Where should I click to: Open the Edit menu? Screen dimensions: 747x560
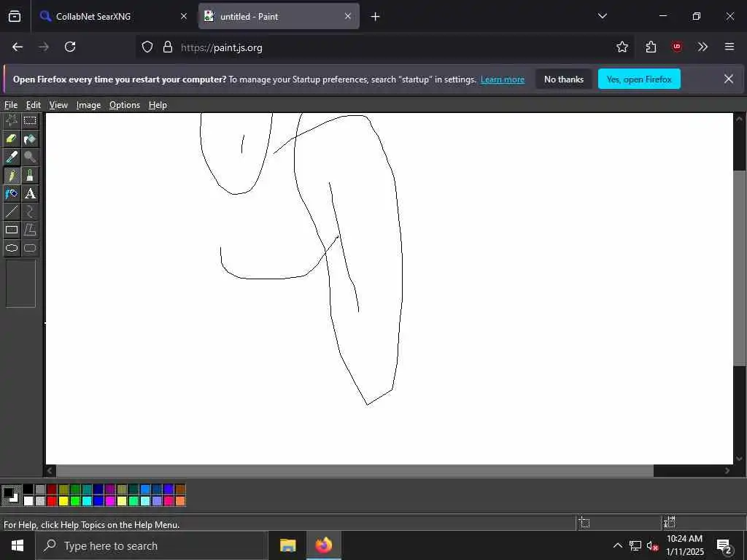click(x=34, y=105)
